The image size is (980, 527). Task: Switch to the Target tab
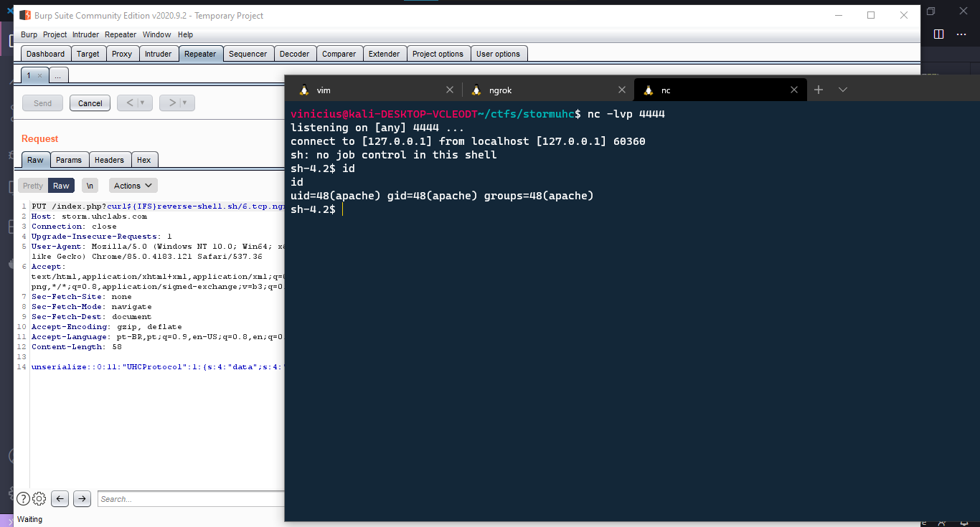(x=88, y=54)
